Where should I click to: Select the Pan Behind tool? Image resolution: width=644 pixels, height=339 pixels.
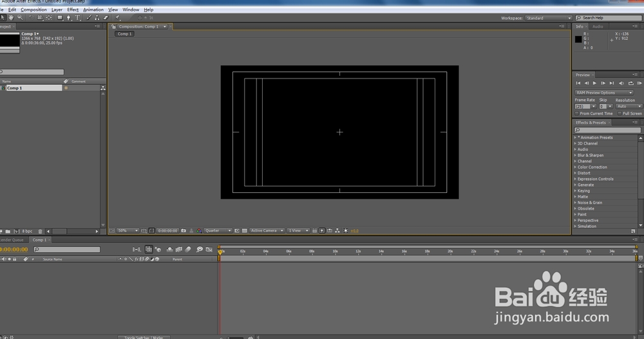coord(49,17)
